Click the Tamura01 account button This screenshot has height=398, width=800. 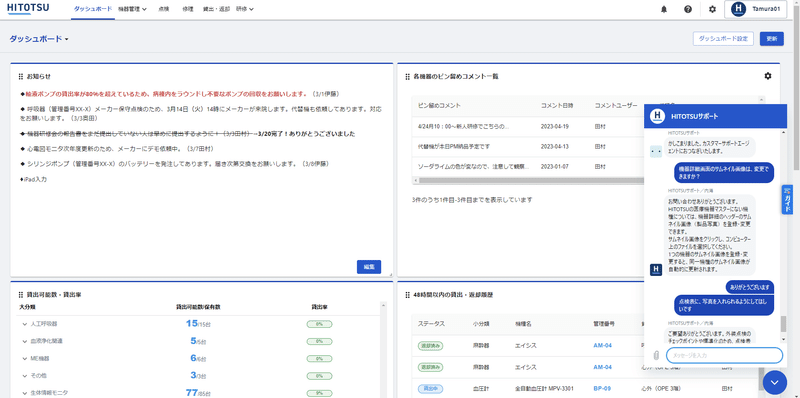(755, 9)
